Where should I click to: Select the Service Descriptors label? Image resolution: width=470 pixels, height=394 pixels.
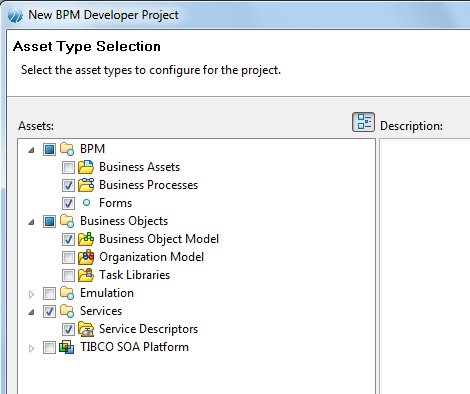148,329
